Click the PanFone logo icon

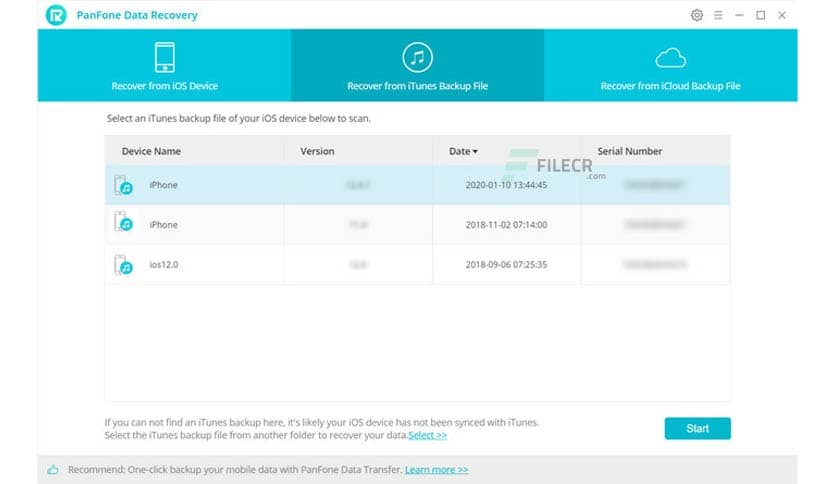[56, 15]
